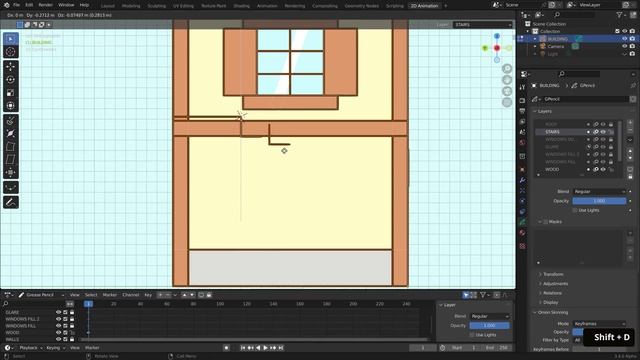
Task: Expand the Relations panel
Action: [x=552, y=293]
